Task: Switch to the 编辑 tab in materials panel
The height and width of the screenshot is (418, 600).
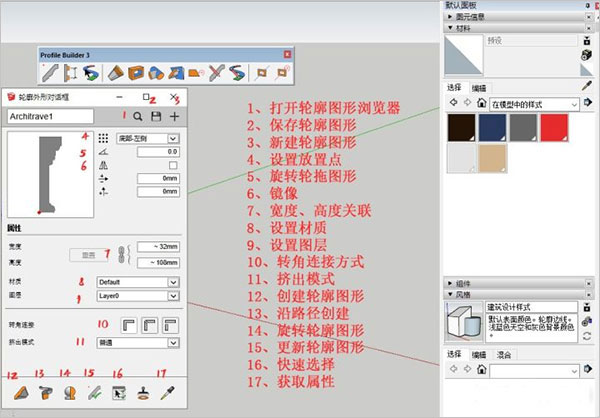Action: (x=480, y=88)
